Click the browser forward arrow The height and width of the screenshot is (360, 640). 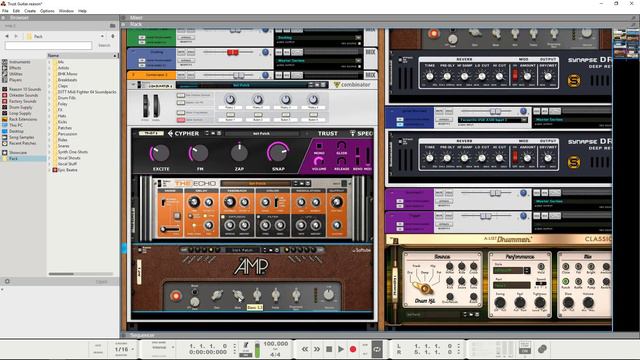(x=16, y=36)
